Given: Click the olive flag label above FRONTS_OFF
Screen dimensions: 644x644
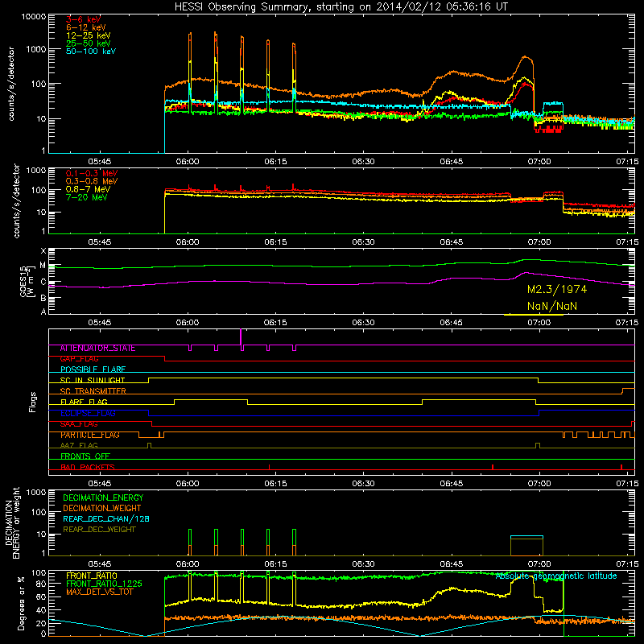Looking at the screenshot, I should pyautogui.click(x=79, y=446).
